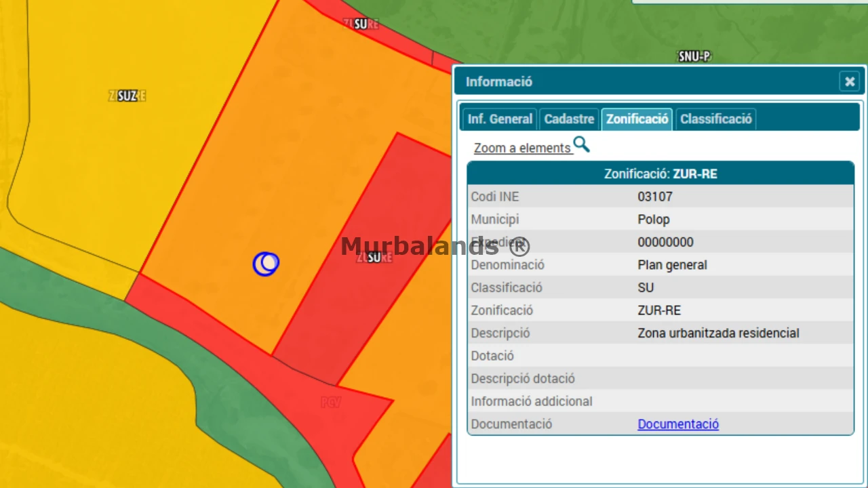Click the Zonificació: ZUR-RE table header

(660, 174)
